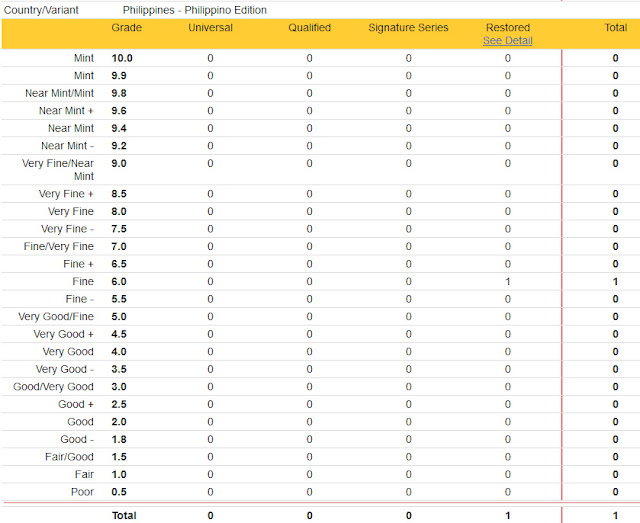Click the Country/Variant label
This screenshot has height=523, width=640.
pos(41,10)
